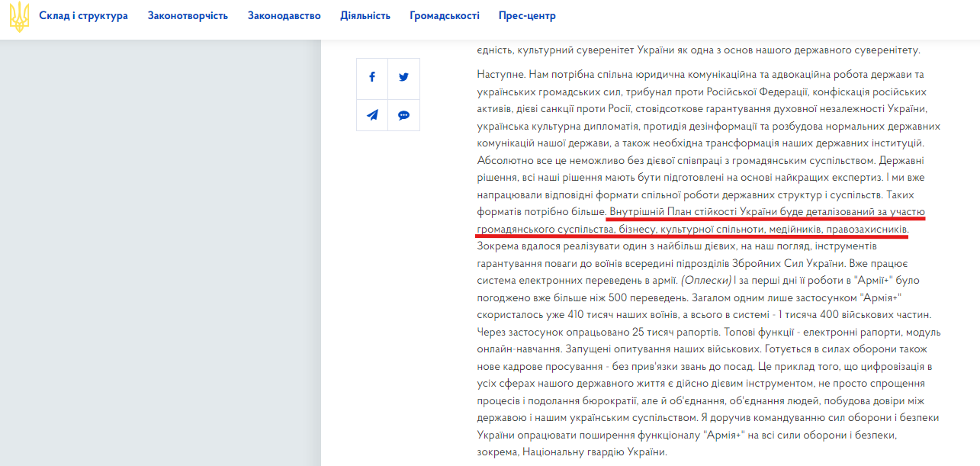
Task: Click the paper-plane Telegram share tile
Action: 372,114
